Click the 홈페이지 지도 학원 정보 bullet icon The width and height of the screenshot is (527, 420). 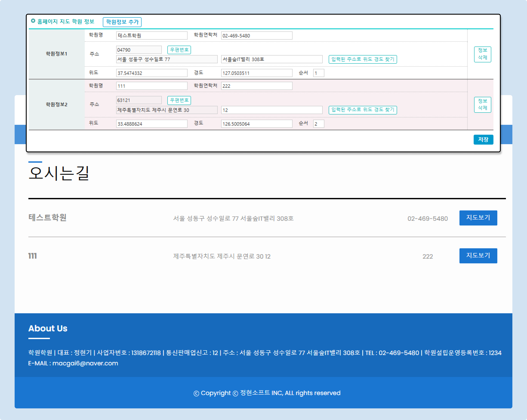(33, 21)
